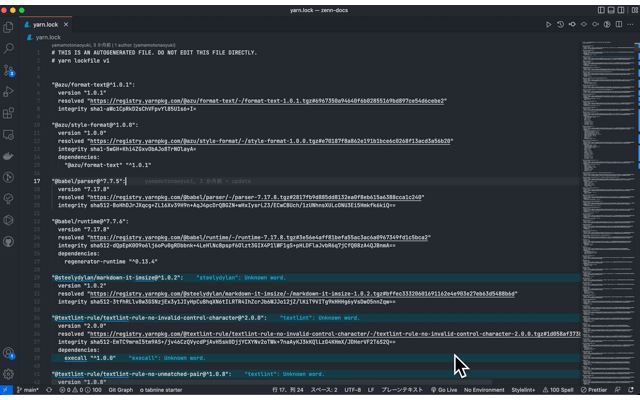Click the middle commit revision icon
Image resolution: width=640 pixels, height=400 pixels.
584,24
